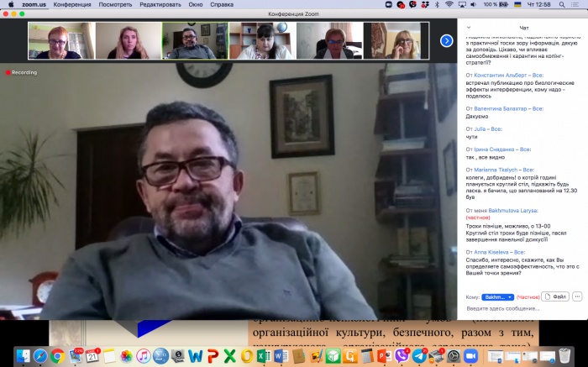Viewport: 588px width, 367px height.
Task: Open the Wi-Fi menu bar icon
Action: (x=449, y=4)
